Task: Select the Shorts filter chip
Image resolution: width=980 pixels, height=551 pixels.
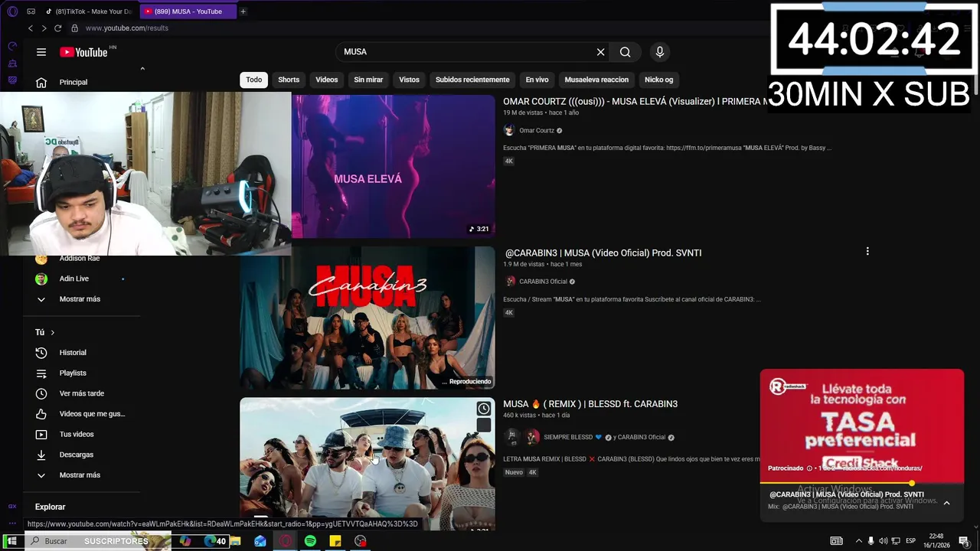Action: (x=289, y=80)
